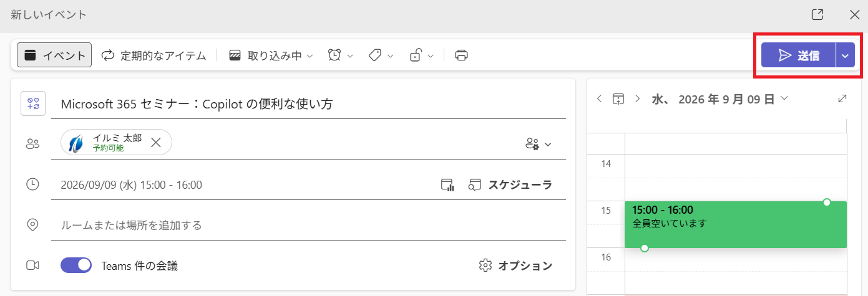Send the invite with 送信
868x296 pixels.
[798, 55]
